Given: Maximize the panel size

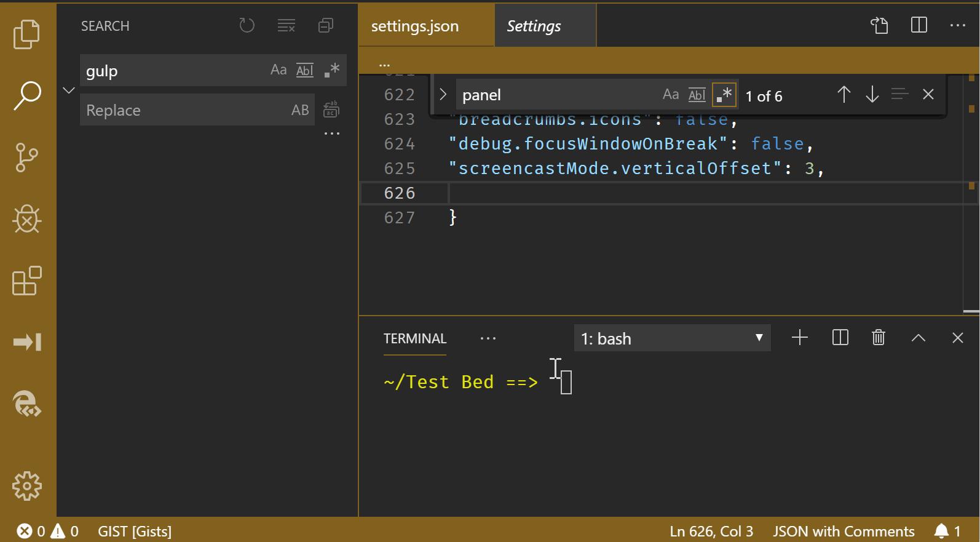Looking at the screenshot, I should (919, 338).
